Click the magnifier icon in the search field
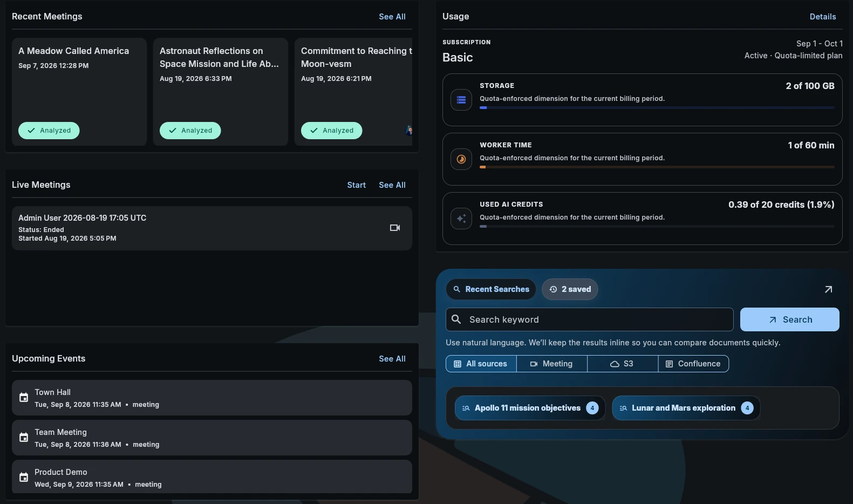This screenshot has width=853, height=504. pos(456,319)
